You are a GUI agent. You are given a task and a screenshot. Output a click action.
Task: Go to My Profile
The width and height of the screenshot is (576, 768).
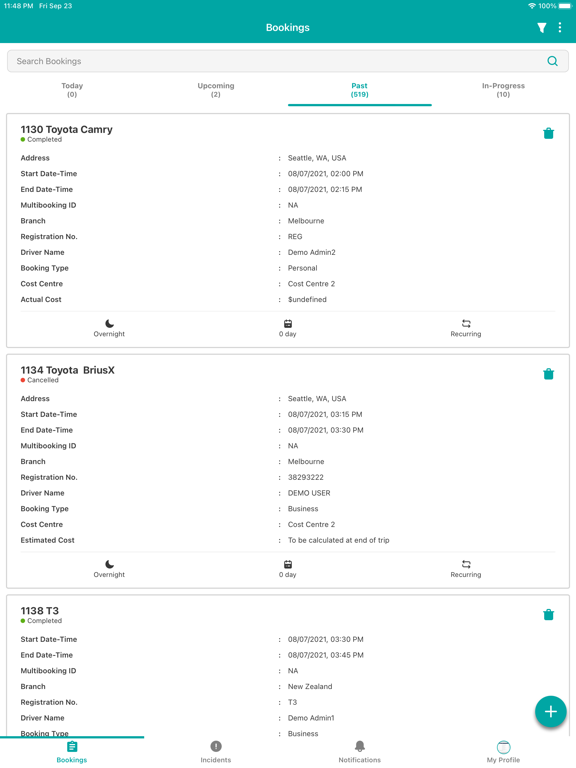point(503,751)
